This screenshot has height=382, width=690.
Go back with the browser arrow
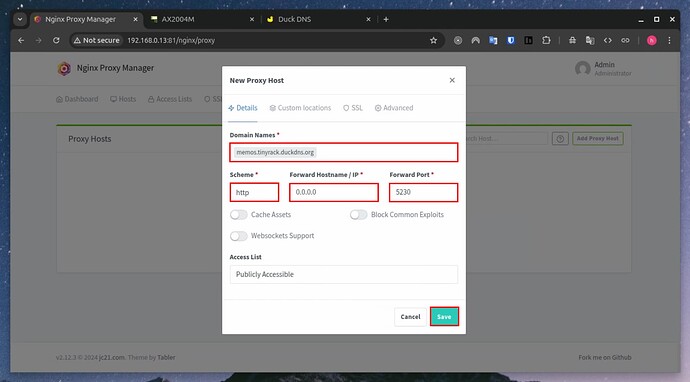[x=21, y=40]
